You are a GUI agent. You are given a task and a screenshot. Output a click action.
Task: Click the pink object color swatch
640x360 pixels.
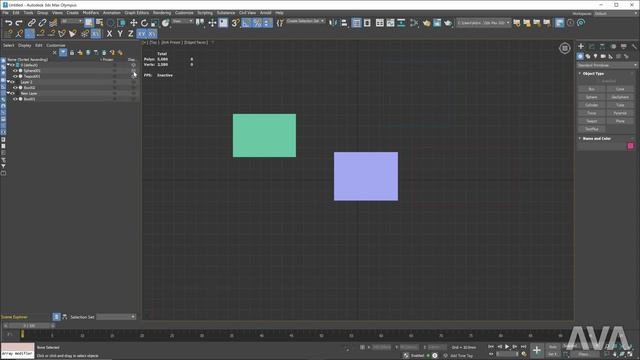(x=630, y=146)
